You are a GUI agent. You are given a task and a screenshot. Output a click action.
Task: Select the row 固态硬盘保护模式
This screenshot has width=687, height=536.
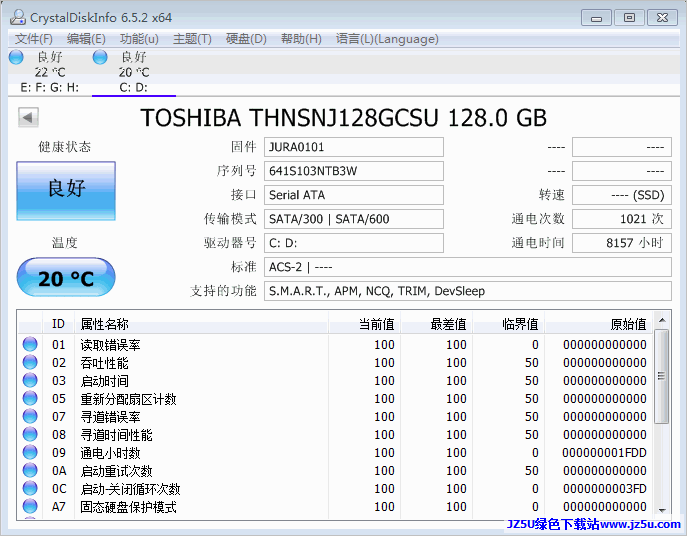click(335, 506)
